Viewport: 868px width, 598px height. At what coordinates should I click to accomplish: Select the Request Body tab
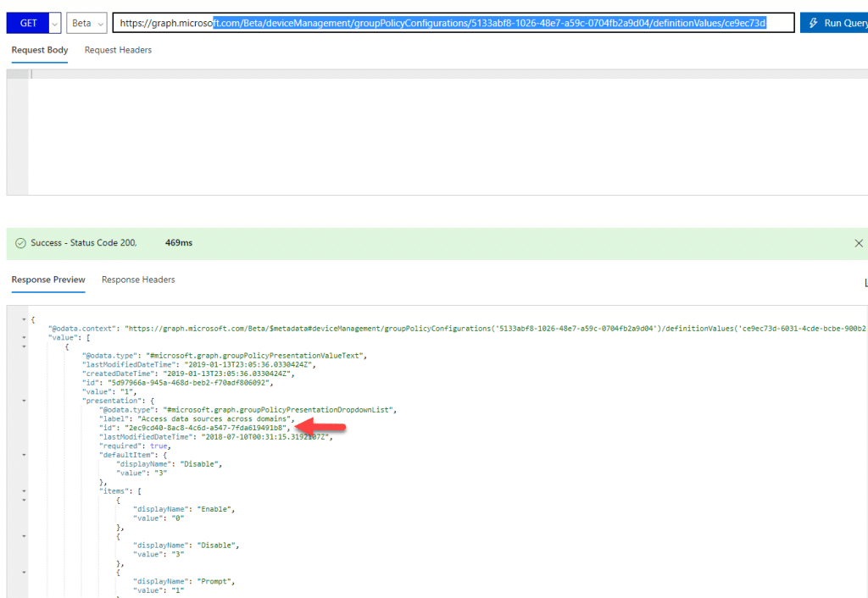tap(39, 50)
